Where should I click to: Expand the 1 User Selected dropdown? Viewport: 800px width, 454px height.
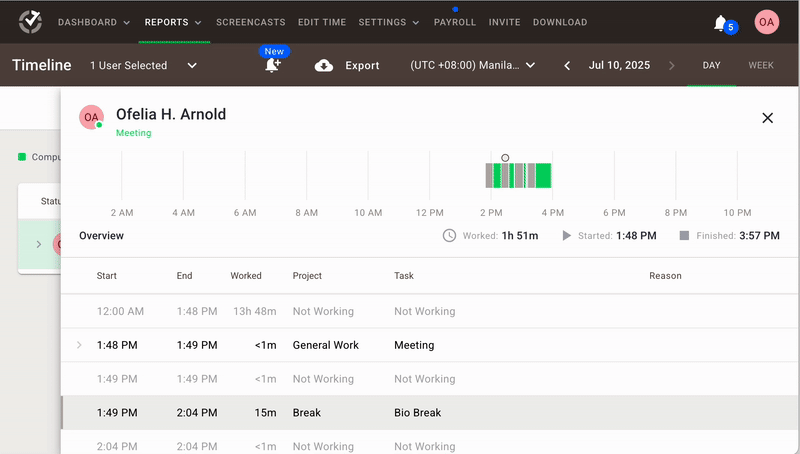click(x=143, y=65)
